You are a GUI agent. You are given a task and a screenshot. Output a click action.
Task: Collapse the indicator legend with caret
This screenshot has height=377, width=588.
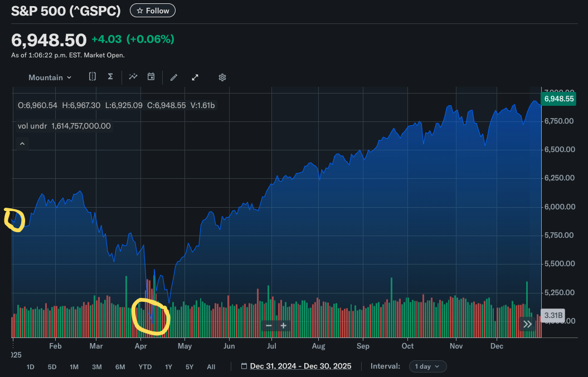tap(22, 144)
